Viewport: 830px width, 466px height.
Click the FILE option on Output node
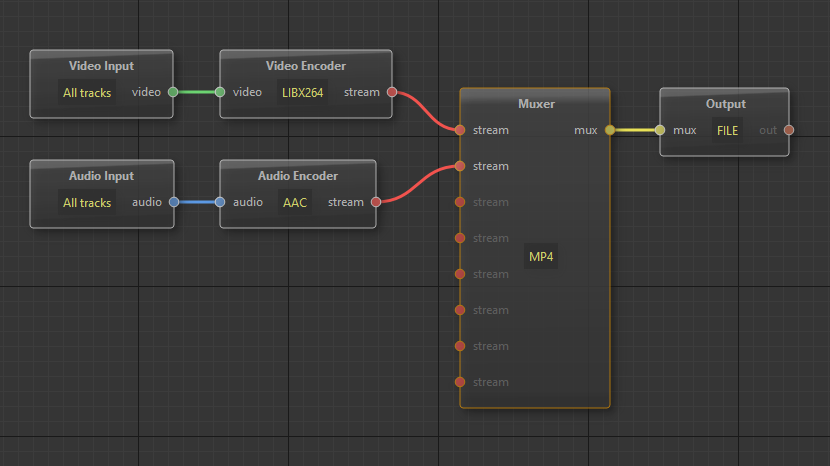[x=727, y=130]
